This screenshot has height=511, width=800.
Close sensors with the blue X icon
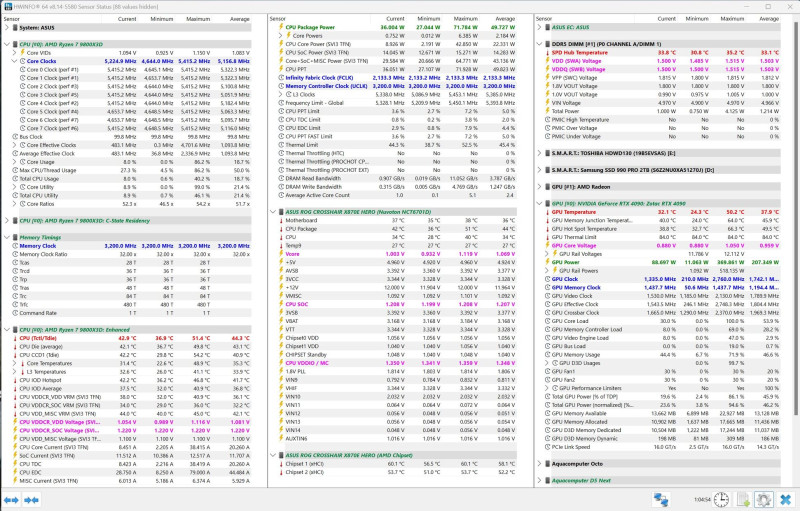786,500
